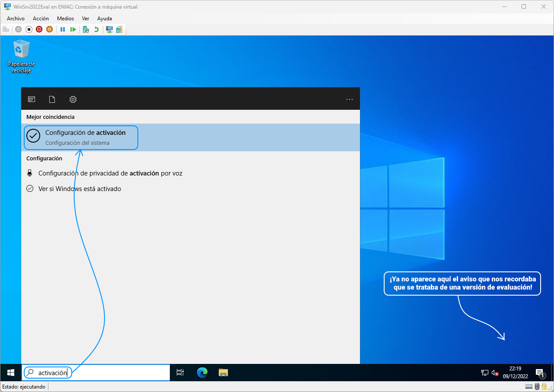Open Papelera de reciclaje on desktop
The width and height of the screenshot is (554, 392).
(x=21, y=57)
